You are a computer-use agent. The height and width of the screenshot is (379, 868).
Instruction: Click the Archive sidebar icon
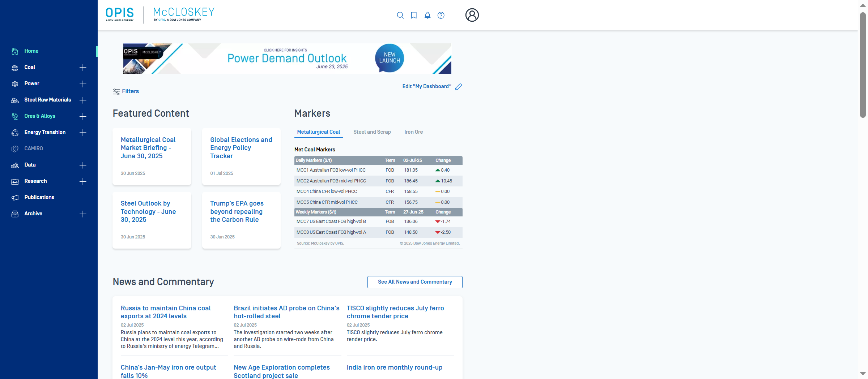(x=15, y=214)
